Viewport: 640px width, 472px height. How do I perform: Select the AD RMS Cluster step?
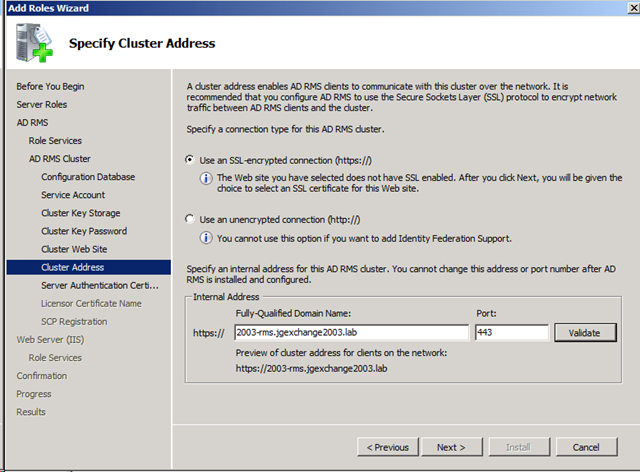tap(60, 158)
